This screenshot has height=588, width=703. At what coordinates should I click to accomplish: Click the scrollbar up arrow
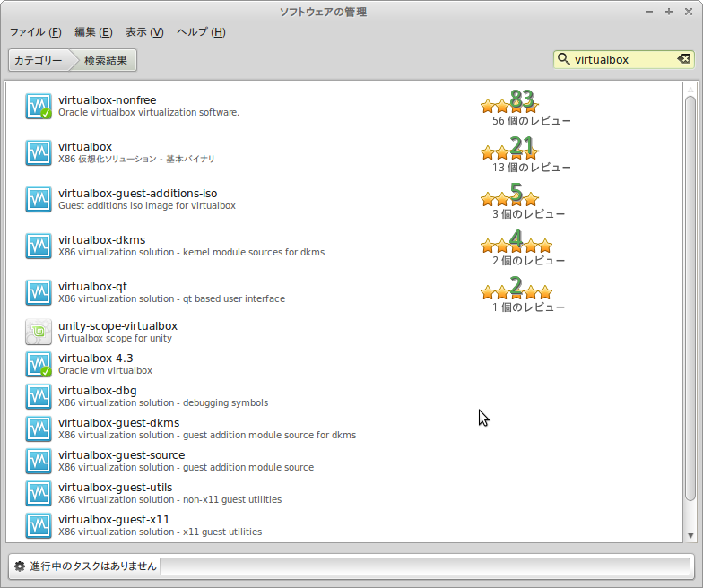[690, 90]
